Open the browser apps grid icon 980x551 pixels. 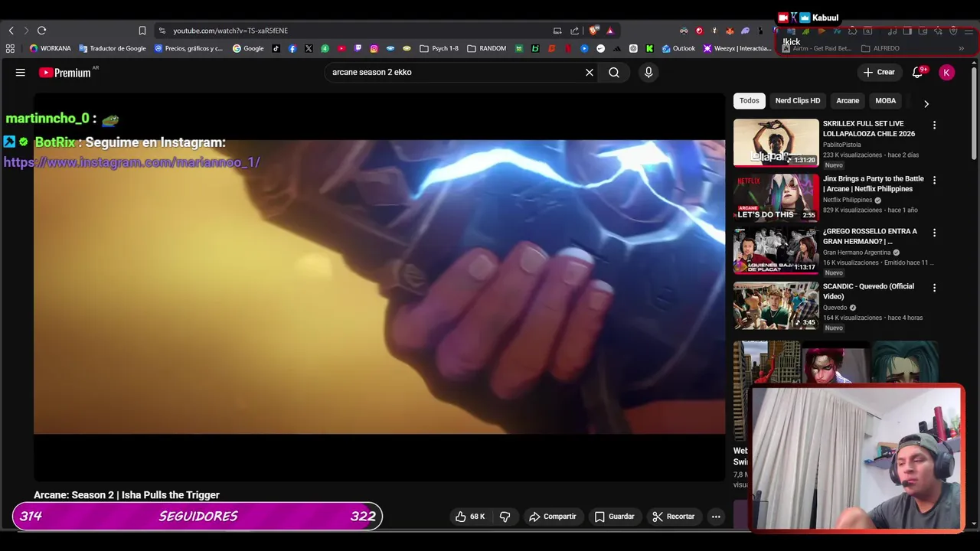(10, 48)
